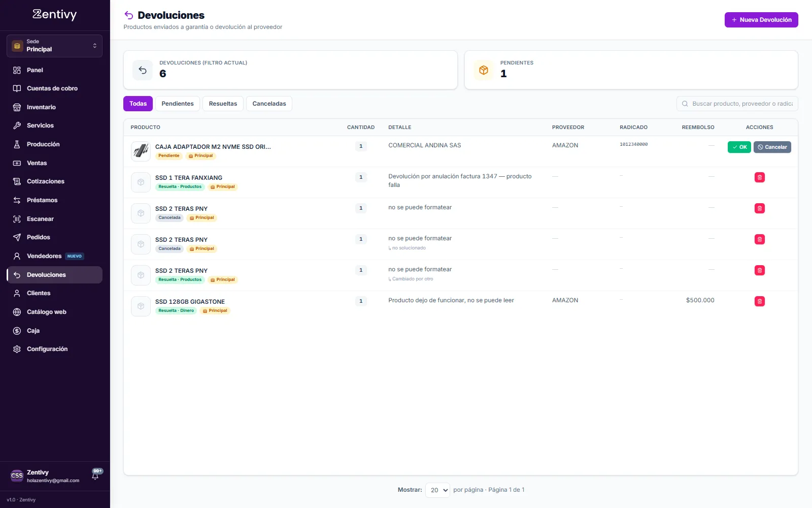This screenshot has width=812, height=508.
Task: Open Configuración gear icon
Action: (x=17, y=349)
